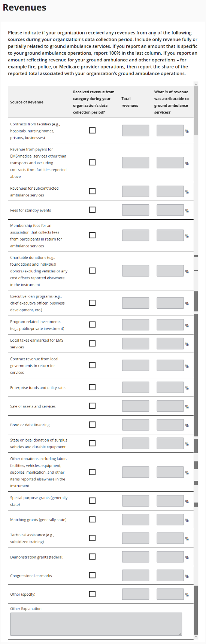The width and height of the screenshot is (206, 644).
Task: Click the vertical scrollbar thumb of the table
Action: pyautogui.click(x=196, y=110)
